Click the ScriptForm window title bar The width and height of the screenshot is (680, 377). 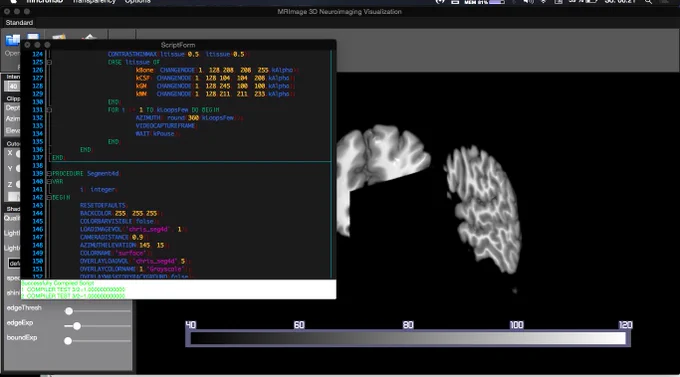[x=178, y=45]
